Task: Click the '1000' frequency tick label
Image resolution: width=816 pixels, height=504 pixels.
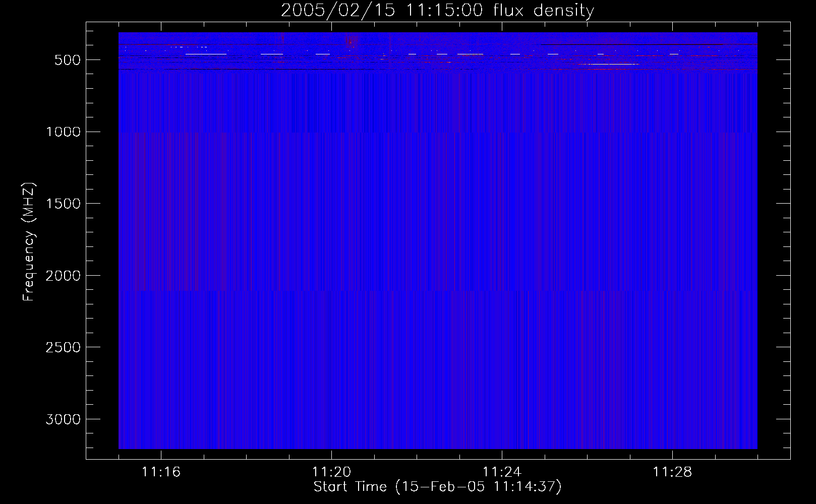Action: (63, 132)
